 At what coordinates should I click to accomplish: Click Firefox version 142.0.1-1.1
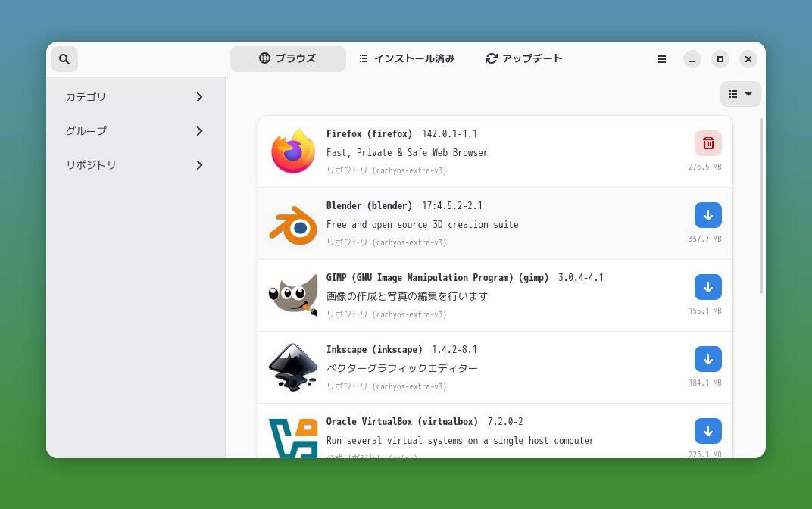click(449, 133)
